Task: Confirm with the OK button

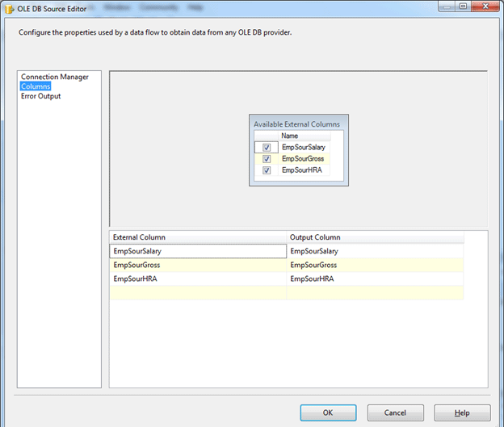Action: click(x=328, y=412)
